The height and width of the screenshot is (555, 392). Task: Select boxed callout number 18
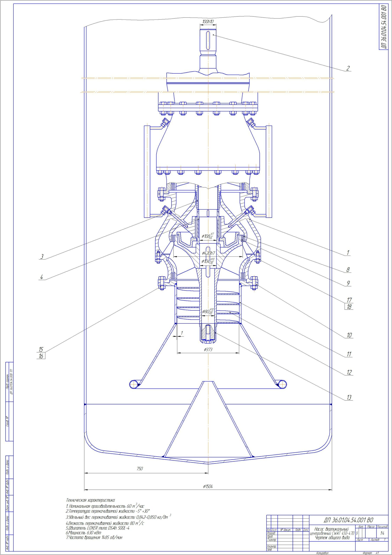(x=349, y=307)
